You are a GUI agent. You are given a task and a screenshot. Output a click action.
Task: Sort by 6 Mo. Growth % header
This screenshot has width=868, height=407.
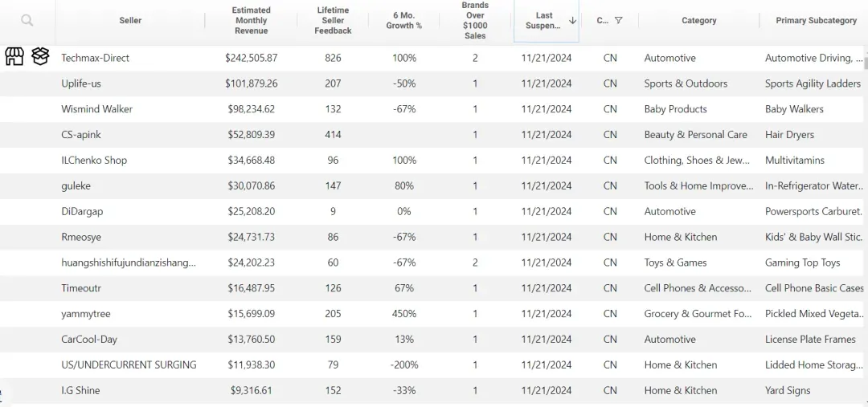[x=403, y=20]
